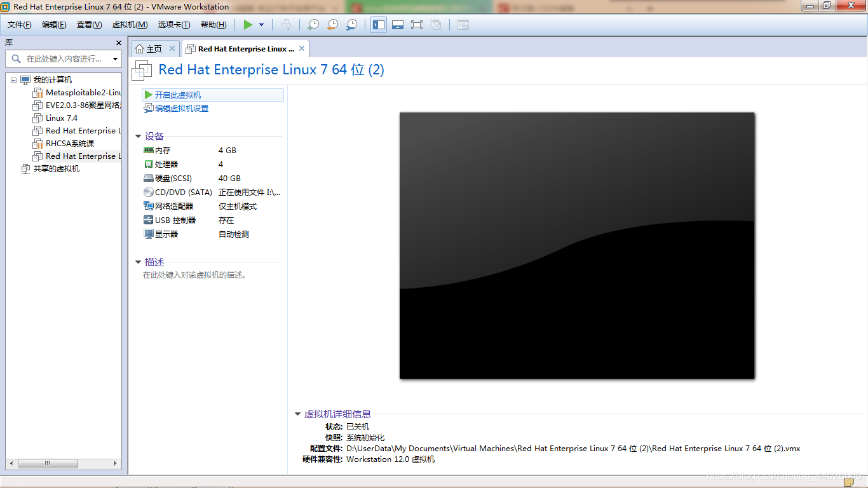Power on the VM with the green toolbar play icon
868x488 pixels.
[248, 25]
